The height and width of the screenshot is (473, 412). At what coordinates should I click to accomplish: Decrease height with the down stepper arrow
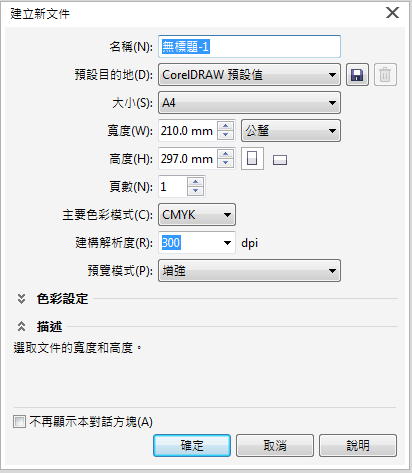click(x=226, y=163)
